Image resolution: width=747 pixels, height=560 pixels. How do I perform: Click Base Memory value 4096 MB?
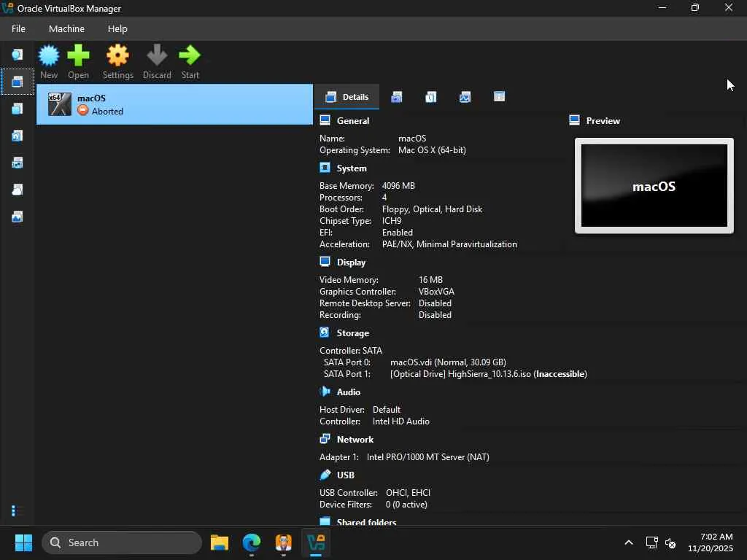pyautogui.click(x=398, y=186)
